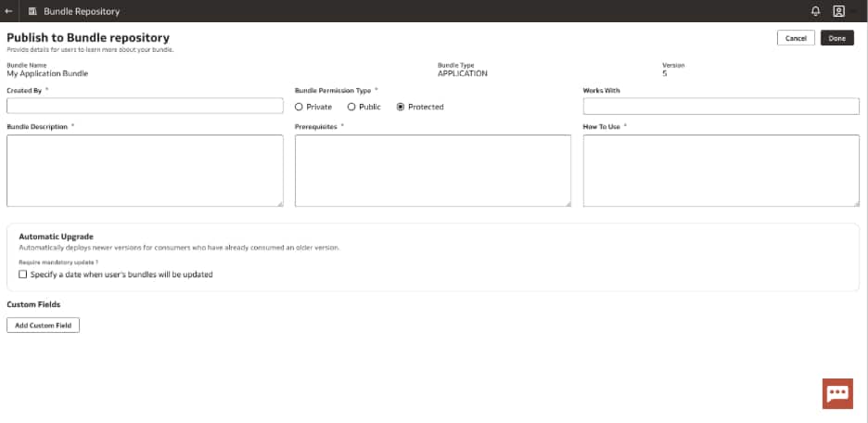Go back using the header arrow
868x423 pixels.
pos(8,11)
